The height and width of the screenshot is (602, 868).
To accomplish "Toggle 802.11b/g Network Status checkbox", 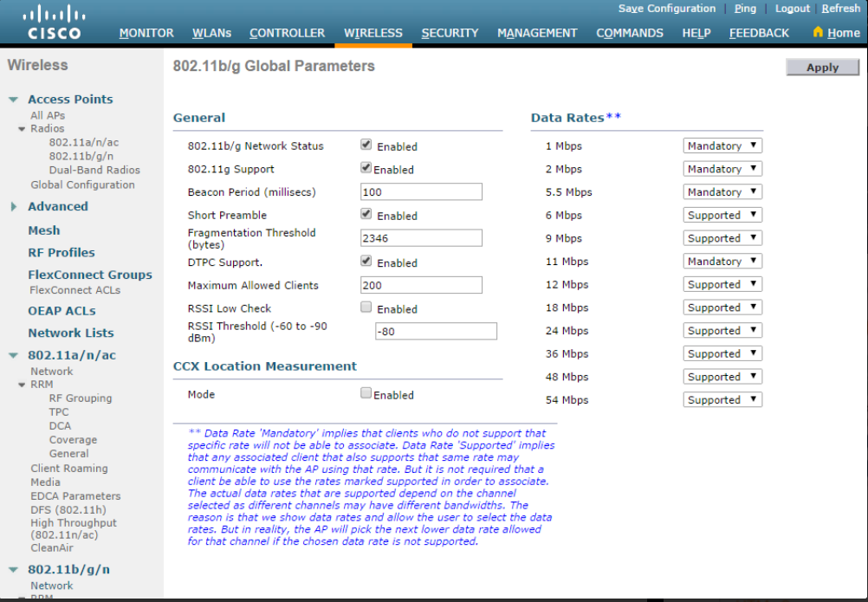I will [x=366, y=145].
